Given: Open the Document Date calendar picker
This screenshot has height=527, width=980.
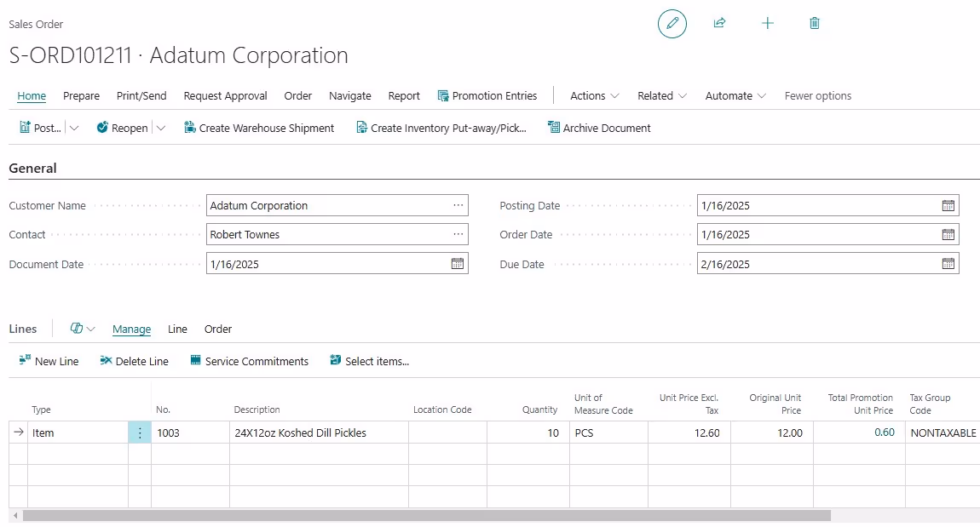Looking at the screenshot, I should (x=458, y=264).
